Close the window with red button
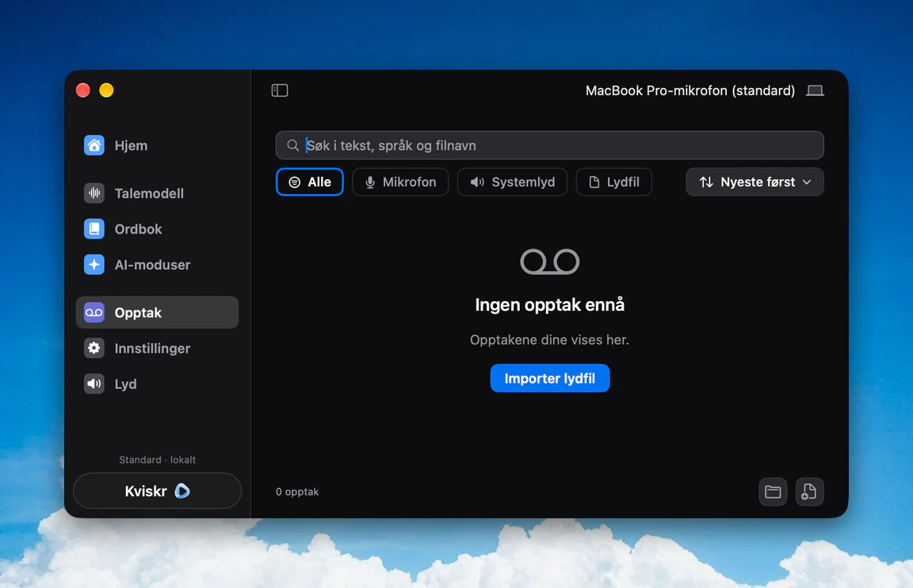 tap(83, 90)
